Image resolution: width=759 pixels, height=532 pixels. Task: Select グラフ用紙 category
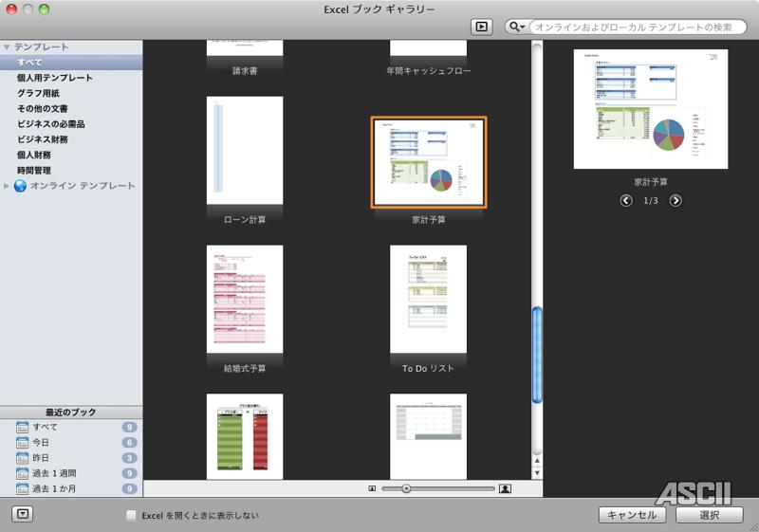point(71,93)
